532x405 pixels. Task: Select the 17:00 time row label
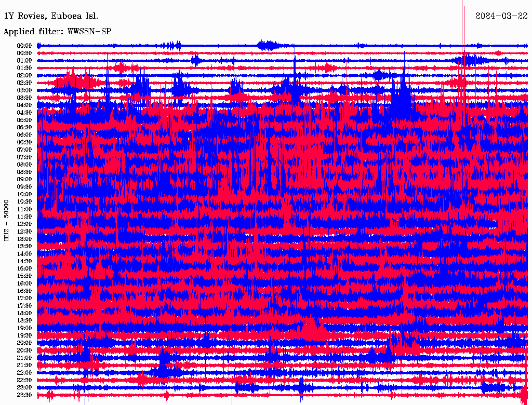[24, 299]
